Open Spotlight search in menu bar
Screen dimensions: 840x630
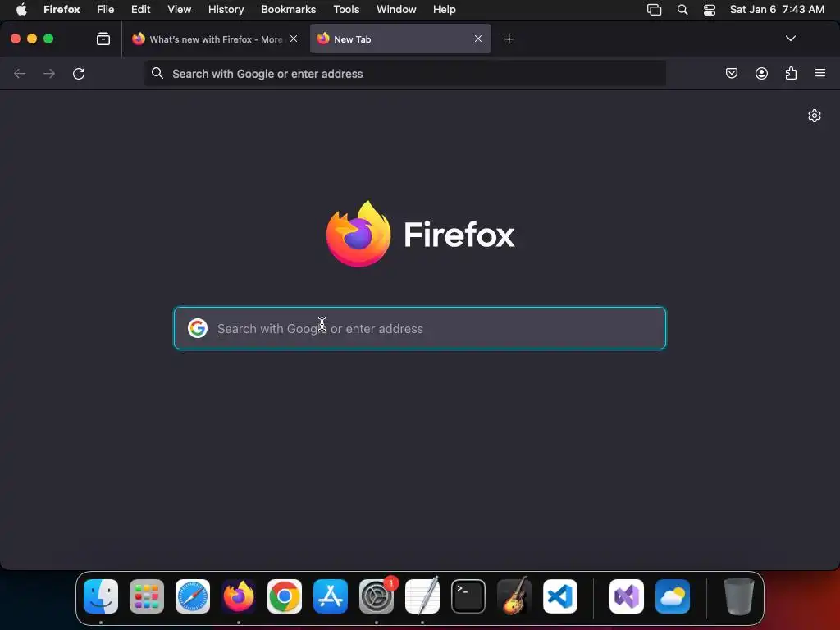click(x=682, y=10)
